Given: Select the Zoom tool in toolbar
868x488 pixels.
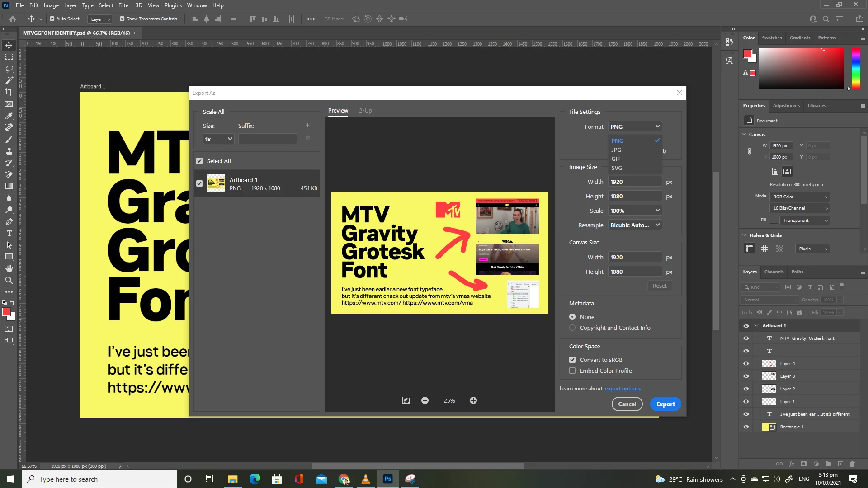Looking at the screenshot, I should [9, 280].
